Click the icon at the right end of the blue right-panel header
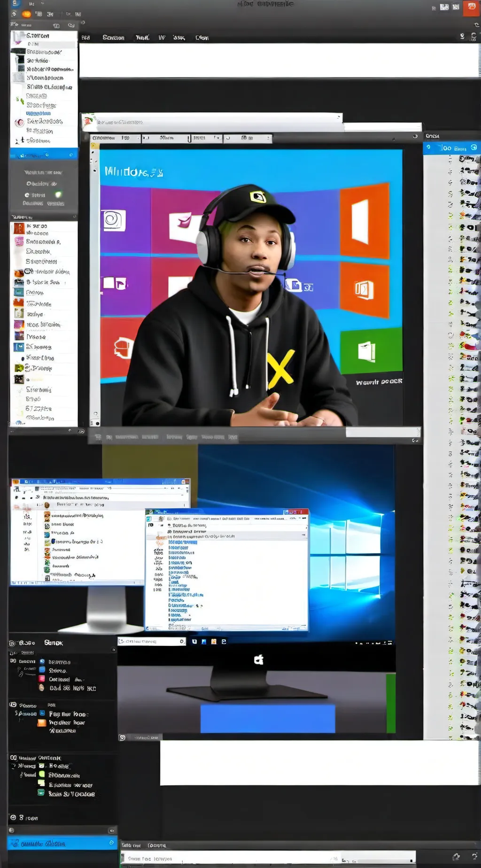 (473, 147)
